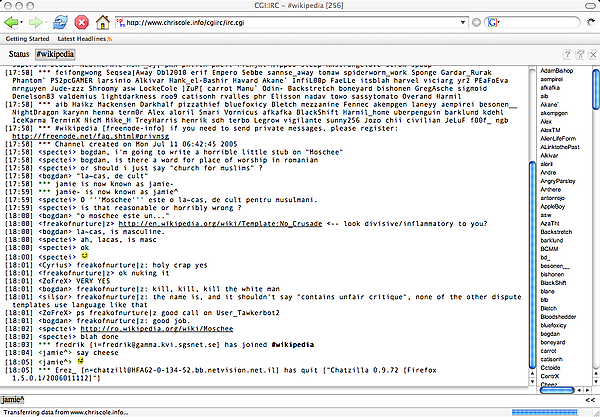
Task: Select AlienLifeForm in user list
Action: [x=558, y=138]
